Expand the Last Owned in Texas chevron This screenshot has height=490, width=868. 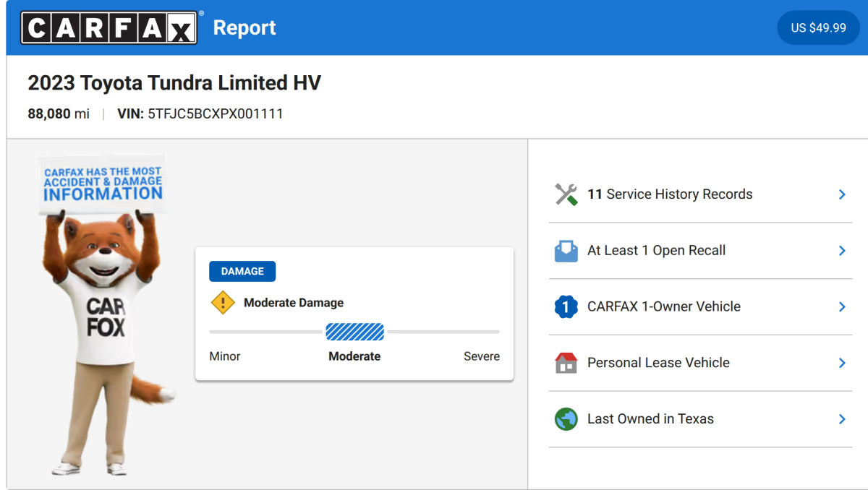(842, 419)
